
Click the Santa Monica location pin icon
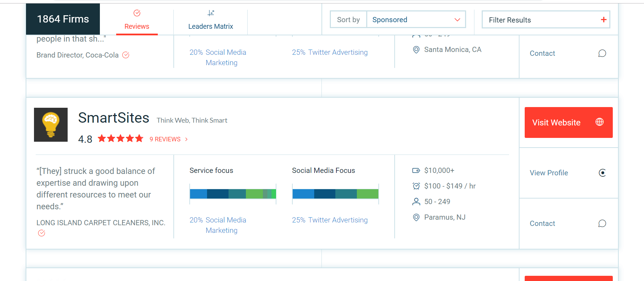416,50
